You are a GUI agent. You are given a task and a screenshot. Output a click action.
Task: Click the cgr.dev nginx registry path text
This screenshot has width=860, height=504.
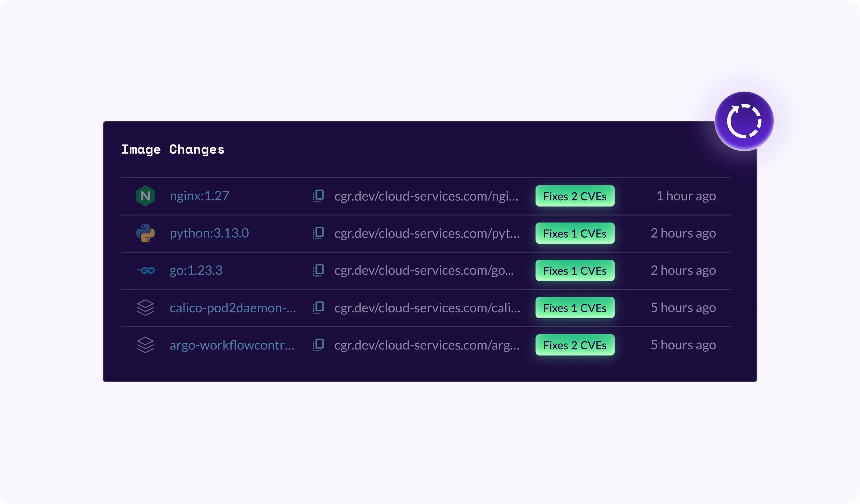(426, 196)
